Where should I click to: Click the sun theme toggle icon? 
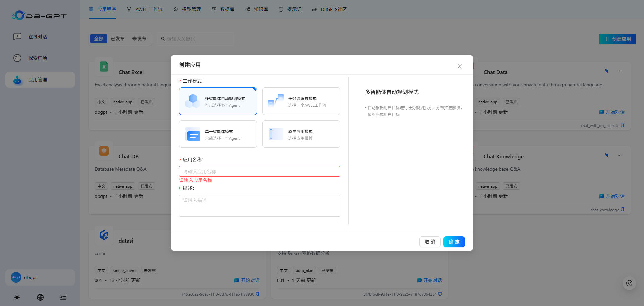tap(17, 297)
